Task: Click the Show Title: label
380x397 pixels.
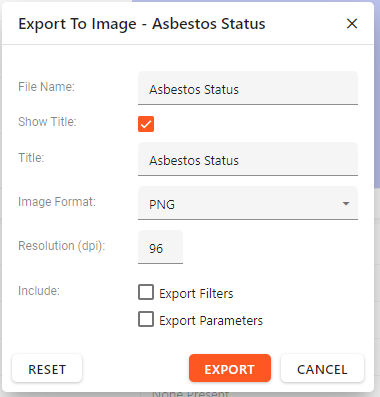Action: (x=47, y=122)
